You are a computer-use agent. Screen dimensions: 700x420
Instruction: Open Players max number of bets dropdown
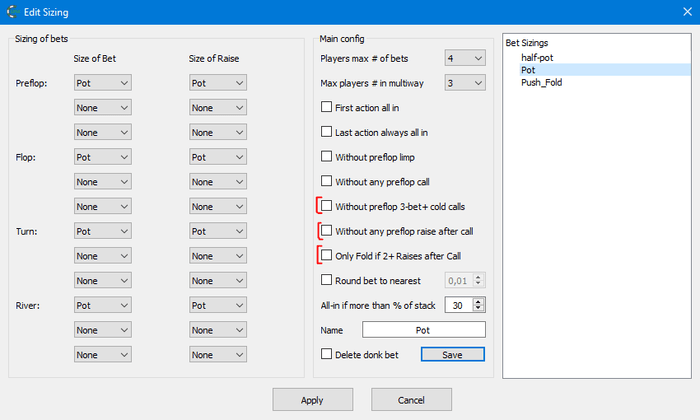465,58
